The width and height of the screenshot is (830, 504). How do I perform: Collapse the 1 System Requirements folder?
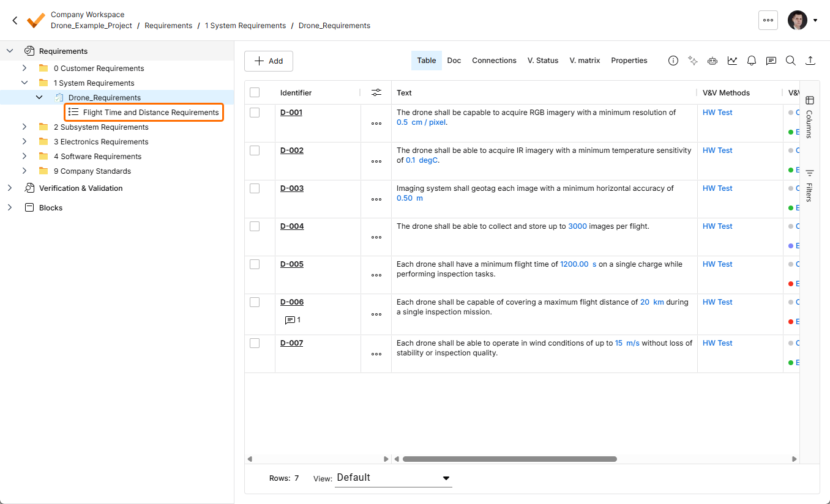[x=24, y=83]
